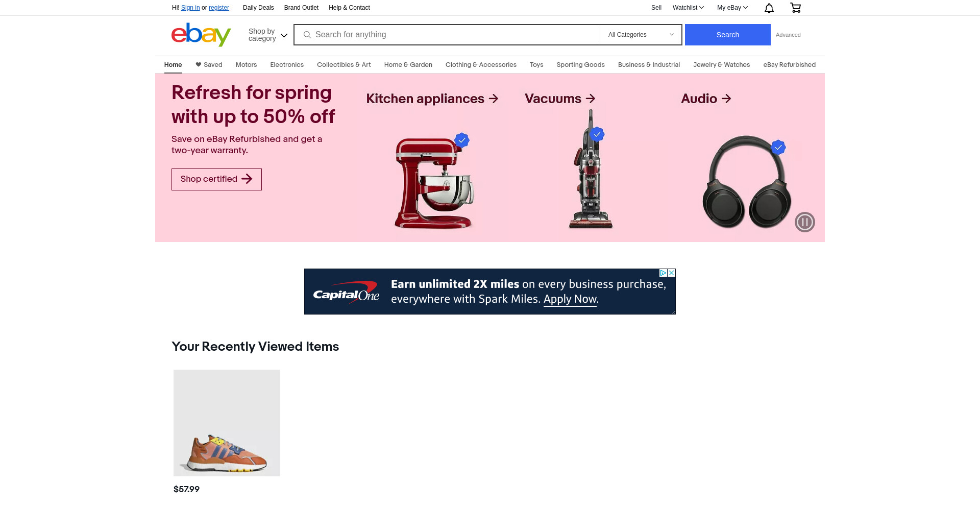This screenshot has width=980, height=531.
Task: Click the Vacuums arrow heading
Action: point(560,99)
